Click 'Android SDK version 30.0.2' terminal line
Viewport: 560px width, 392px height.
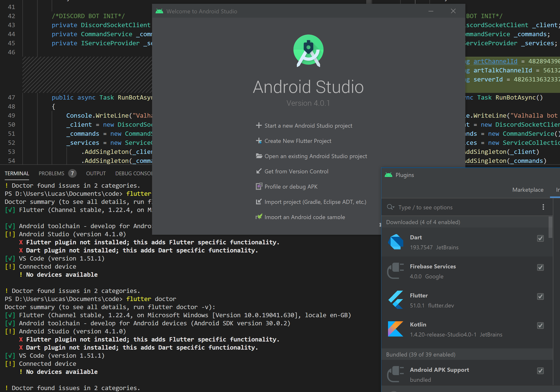(x=241, y=323)
